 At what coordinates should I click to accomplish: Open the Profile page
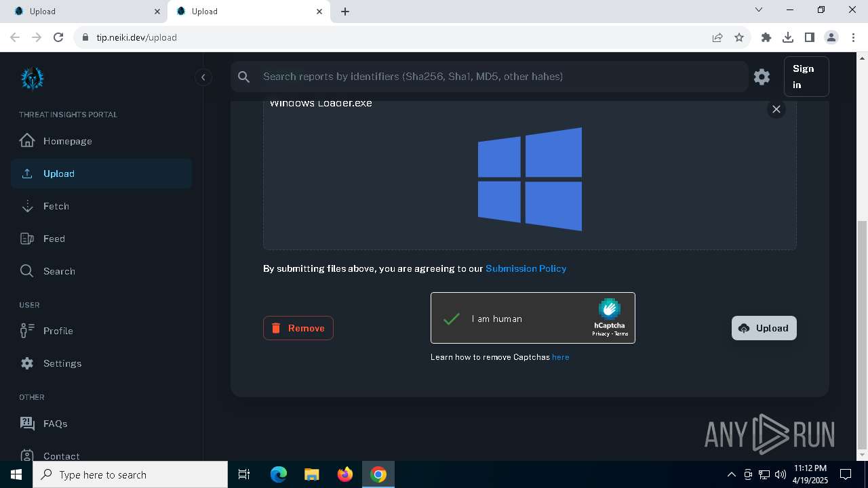coord(102,331)
